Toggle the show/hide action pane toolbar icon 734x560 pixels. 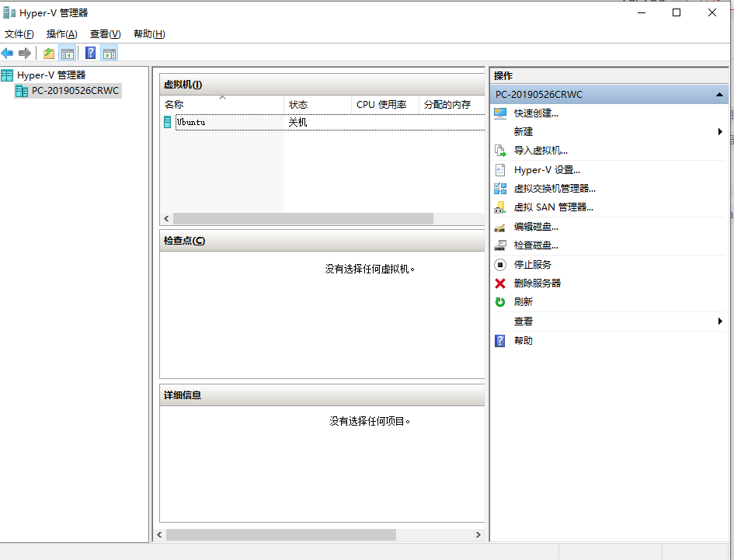[109, 54]
